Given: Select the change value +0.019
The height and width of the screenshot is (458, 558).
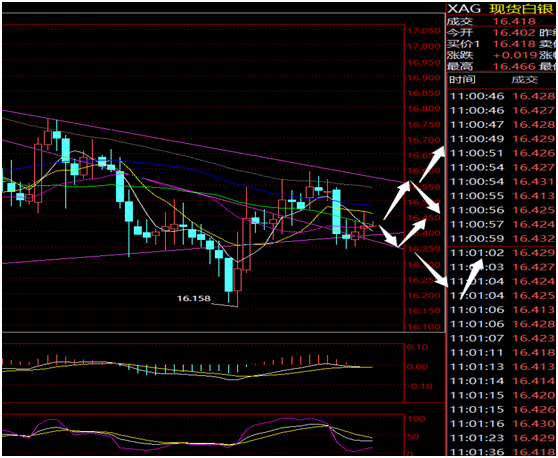Looking at the screenshot, I should (515, 55).
